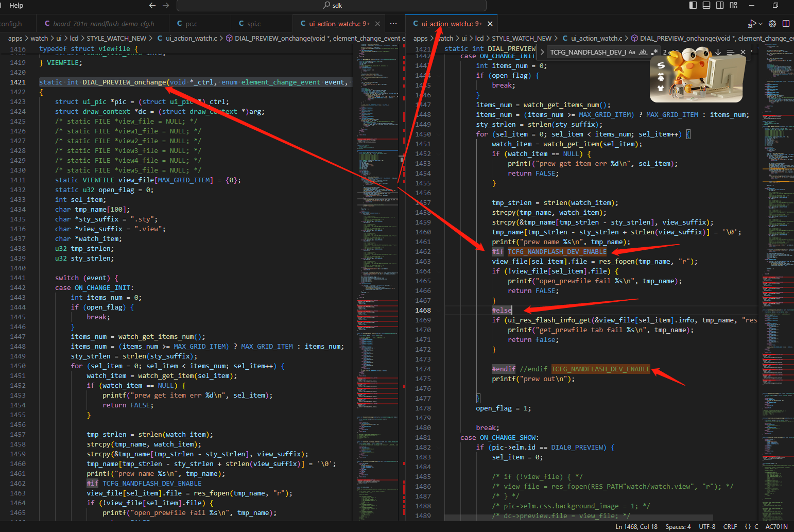
Task: Open the Help menu
Action: (x=16, y=5)
